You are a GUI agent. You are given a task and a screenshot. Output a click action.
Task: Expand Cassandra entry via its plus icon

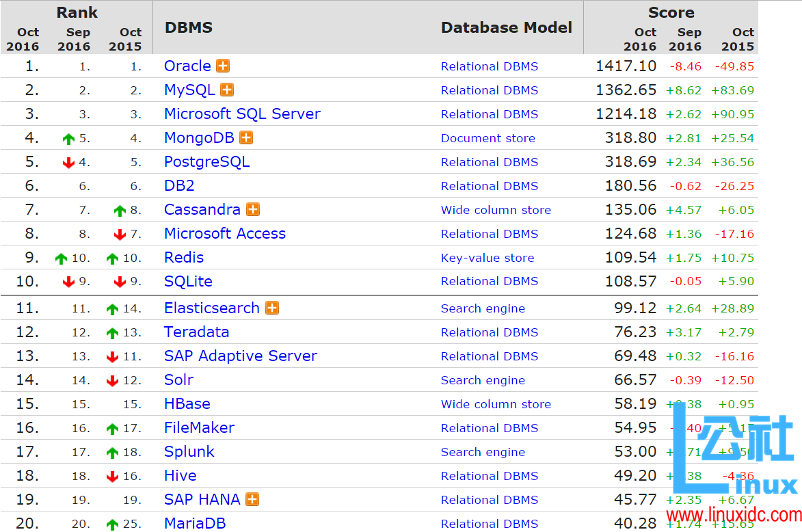point(253,209)
